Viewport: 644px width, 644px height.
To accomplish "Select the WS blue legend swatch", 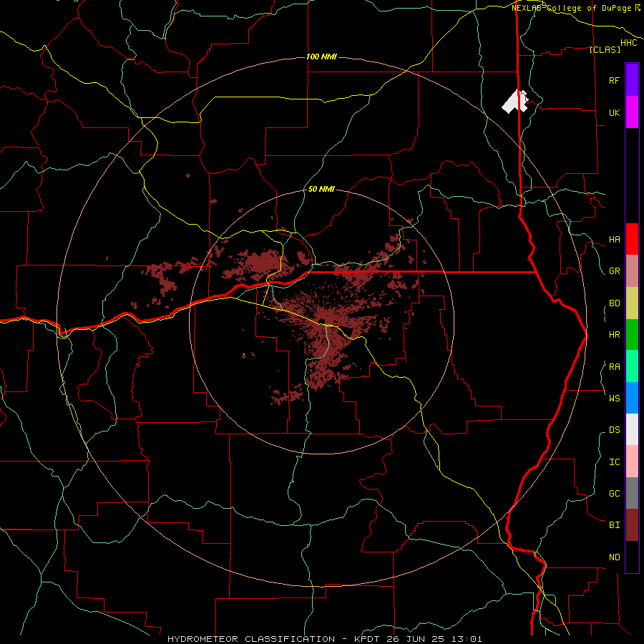I will 632,398.
